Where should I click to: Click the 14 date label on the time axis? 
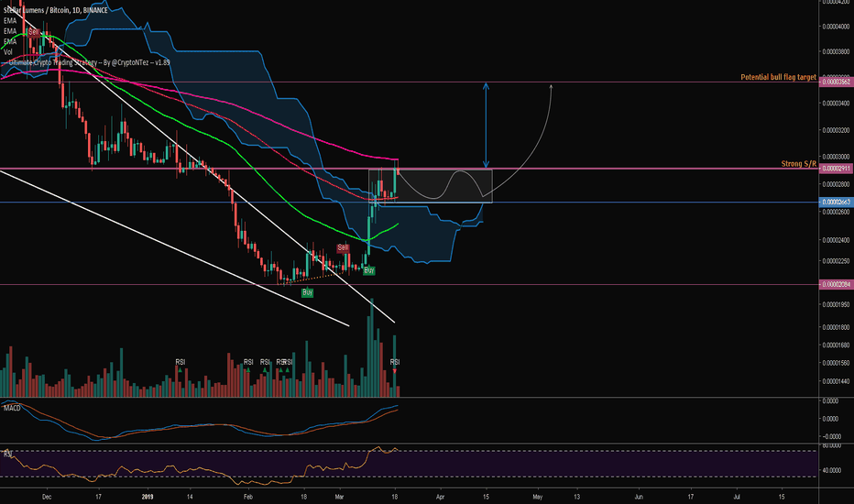click(x=190, y=497)
